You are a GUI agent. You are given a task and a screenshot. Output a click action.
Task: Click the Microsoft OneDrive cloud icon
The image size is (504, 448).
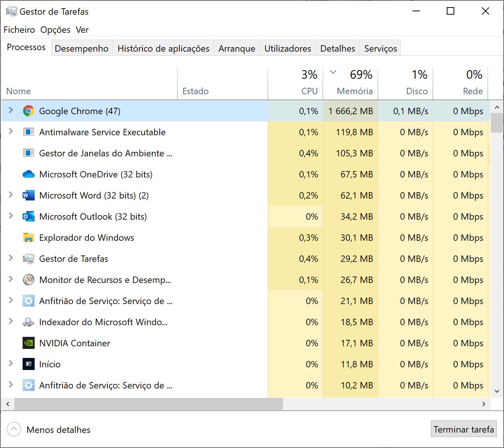point(29,174)
